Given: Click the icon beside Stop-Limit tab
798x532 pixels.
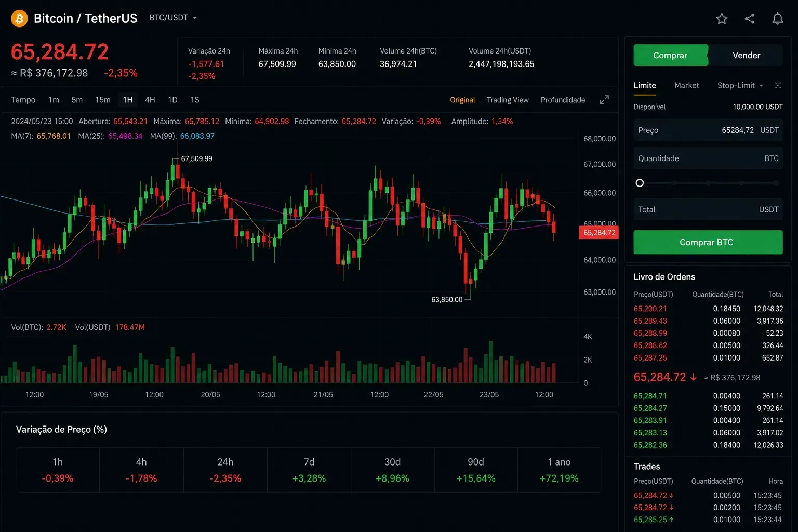Looking at the screenshot, I should point(778,85).
